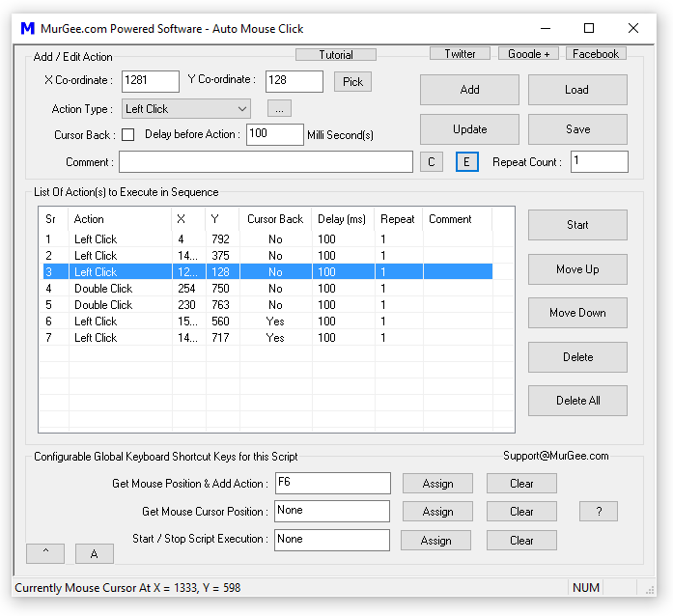Click Clear for Get Mouse Position & Add Action
673x616 pixels.
tap(521, 484)
